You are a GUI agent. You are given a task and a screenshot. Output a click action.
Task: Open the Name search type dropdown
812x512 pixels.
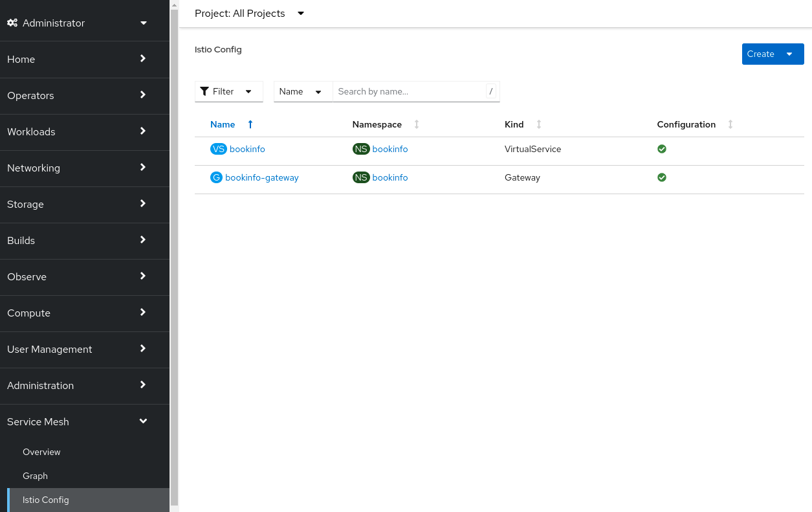[x=318, y=91]
